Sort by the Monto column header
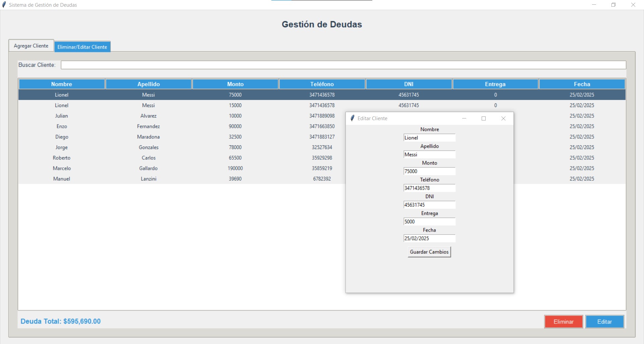Screen dimensions: 644x344 tap(235, 84)
